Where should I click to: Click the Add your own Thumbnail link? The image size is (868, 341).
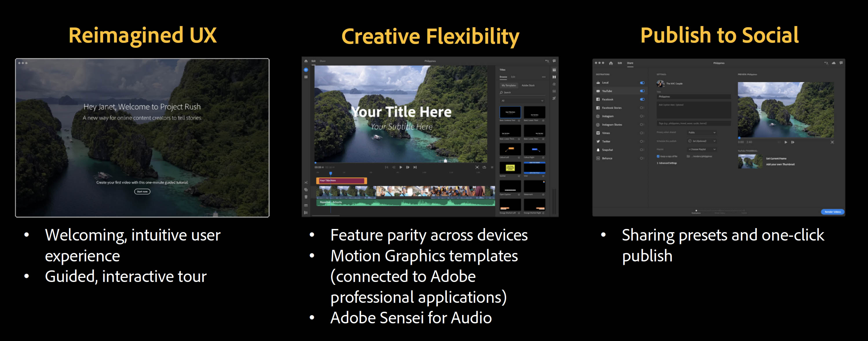[780, 165]
